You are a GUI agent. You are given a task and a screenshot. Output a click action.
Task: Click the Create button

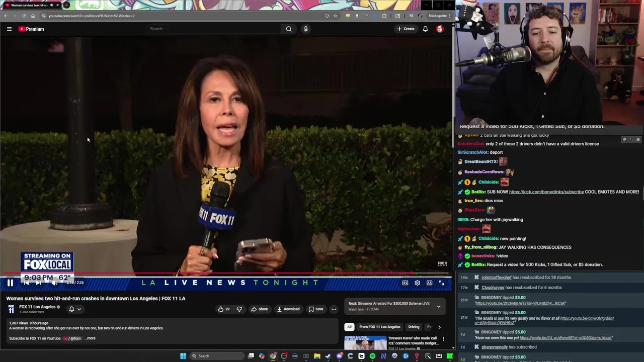click(406, 29)
